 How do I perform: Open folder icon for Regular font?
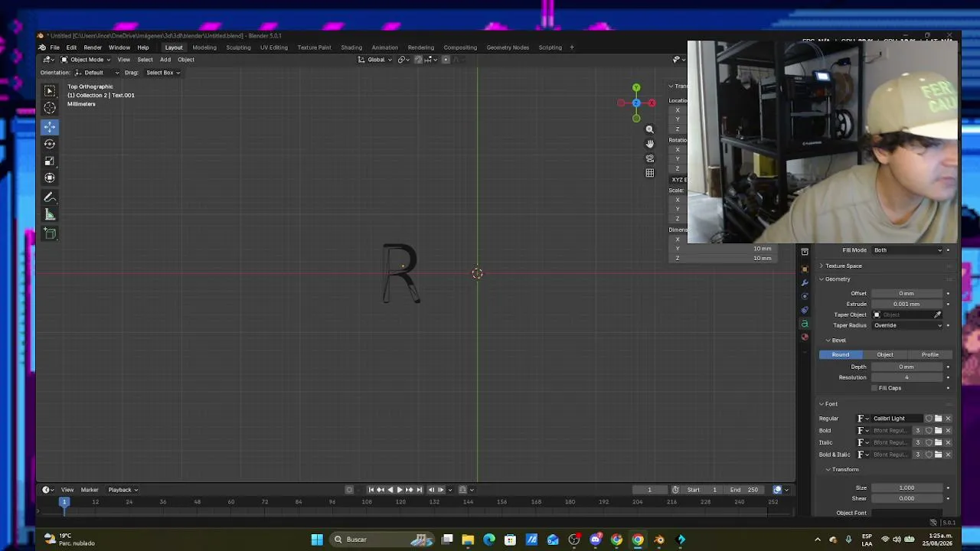click(x=939, y=419)
